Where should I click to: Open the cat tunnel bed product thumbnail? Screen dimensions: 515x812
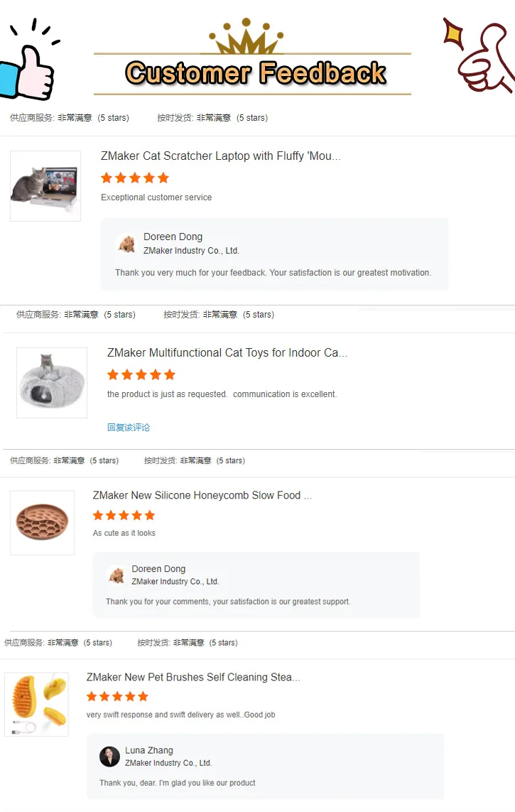52,382
